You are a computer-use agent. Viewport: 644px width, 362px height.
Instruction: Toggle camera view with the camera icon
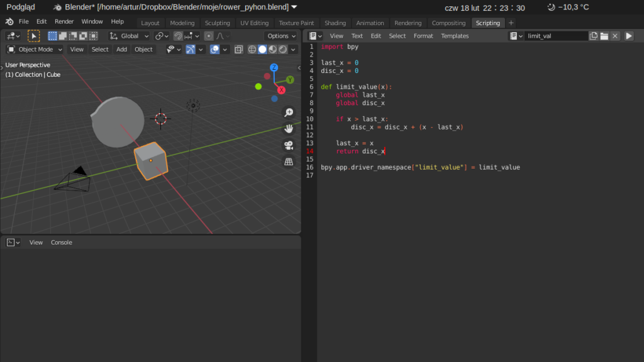click(x=289, y=145)
